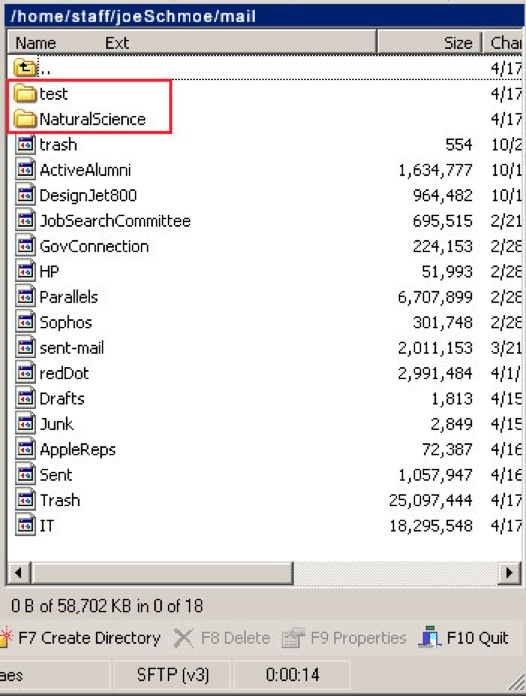Click the IT file icon

(25, 525)
